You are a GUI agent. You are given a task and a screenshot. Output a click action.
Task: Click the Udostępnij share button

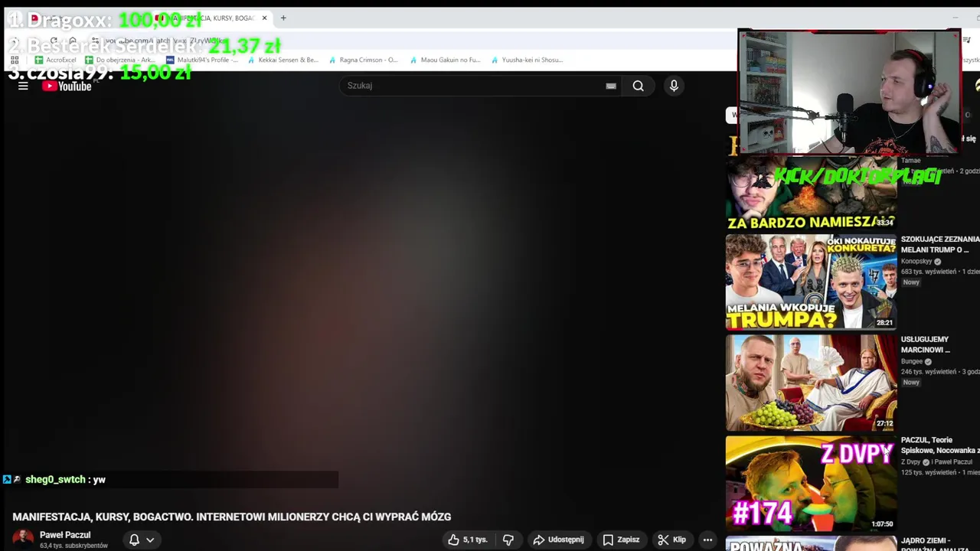tap(559, 540)
